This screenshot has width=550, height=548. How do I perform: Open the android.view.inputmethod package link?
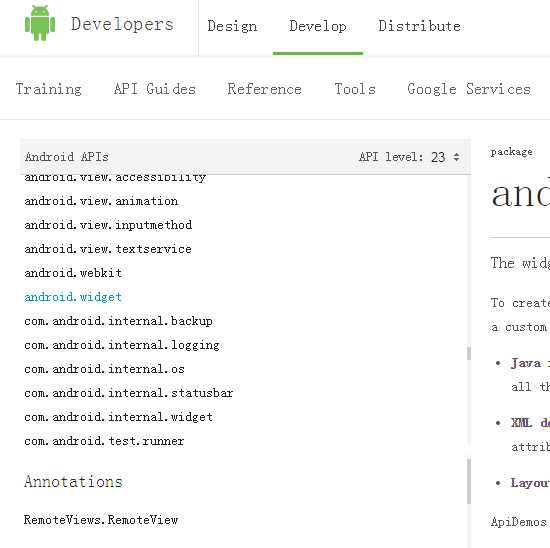point(108,225)
